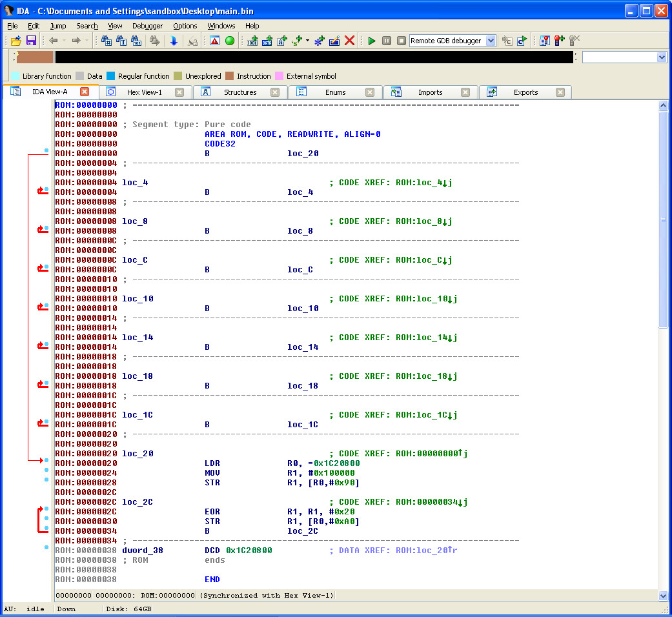The height and width of the screenshot is (617, 672).
Task: Close the Exports tab
Action: (560, 92)
